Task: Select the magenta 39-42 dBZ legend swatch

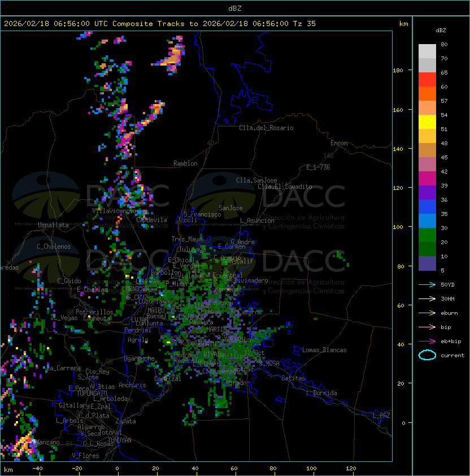Action: tap(427, 179)
